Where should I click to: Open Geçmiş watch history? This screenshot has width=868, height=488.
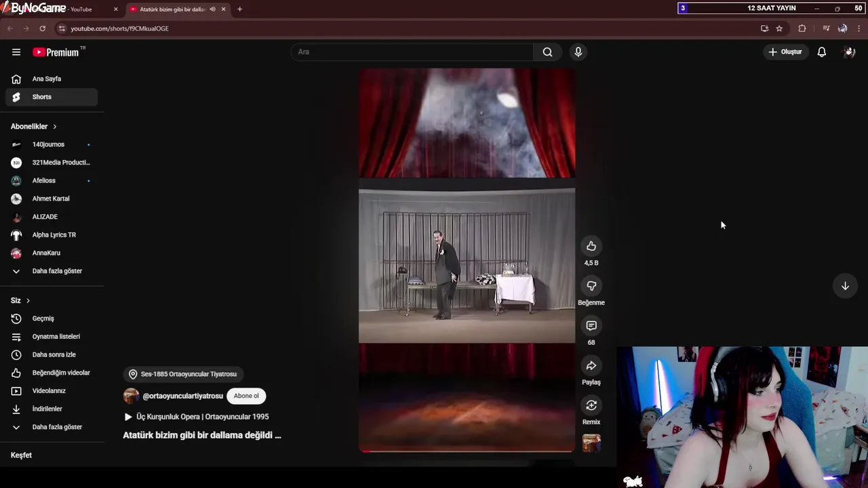(52, 319)
